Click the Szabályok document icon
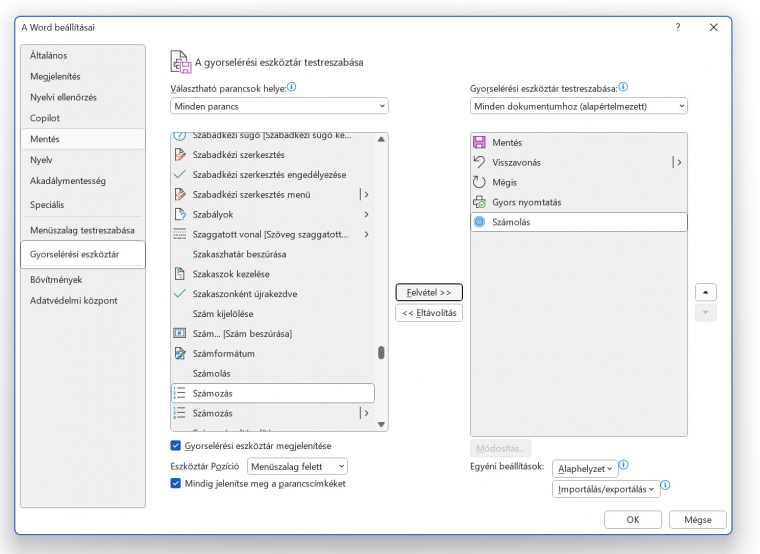This screenshot has height=554, width=760. [180, 214]
